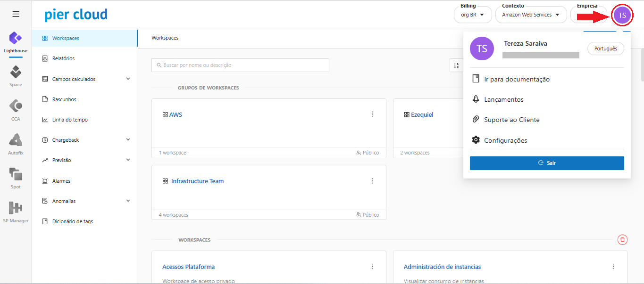Switch language via the Português button
Viewport: 644px width, 284px height.
[605, 49]
